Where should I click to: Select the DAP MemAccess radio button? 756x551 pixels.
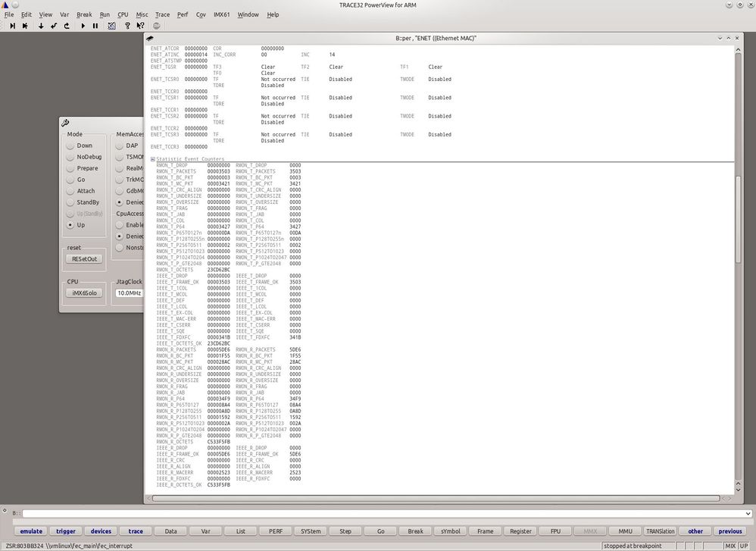(119, 146)
